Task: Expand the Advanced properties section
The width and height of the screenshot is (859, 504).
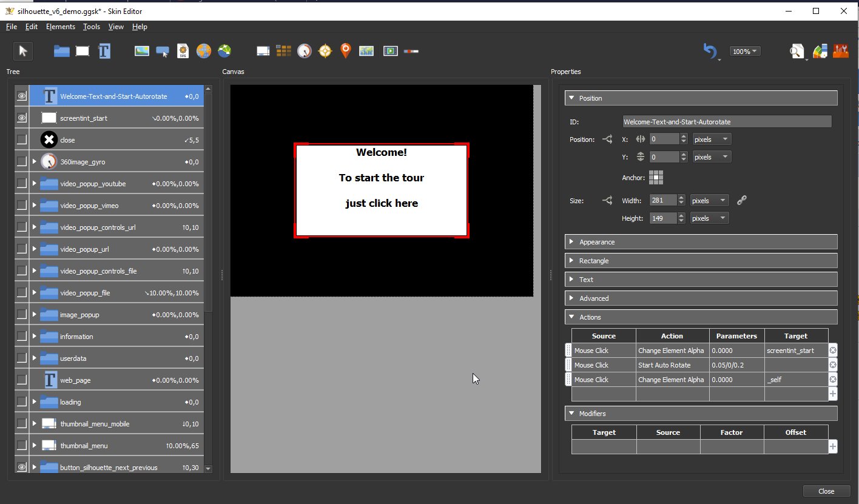Action: (x=701, y=298)
